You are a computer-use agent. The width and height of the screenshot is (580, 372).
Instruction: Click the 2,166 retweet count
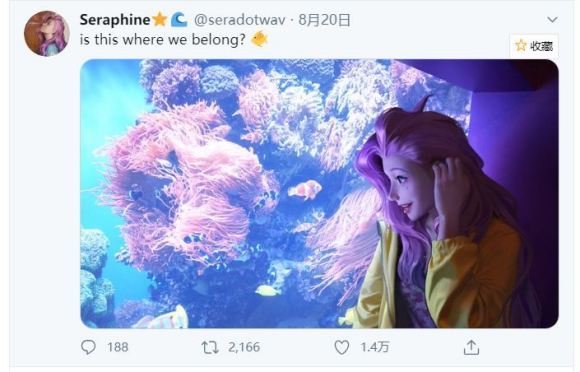point(244,347)
